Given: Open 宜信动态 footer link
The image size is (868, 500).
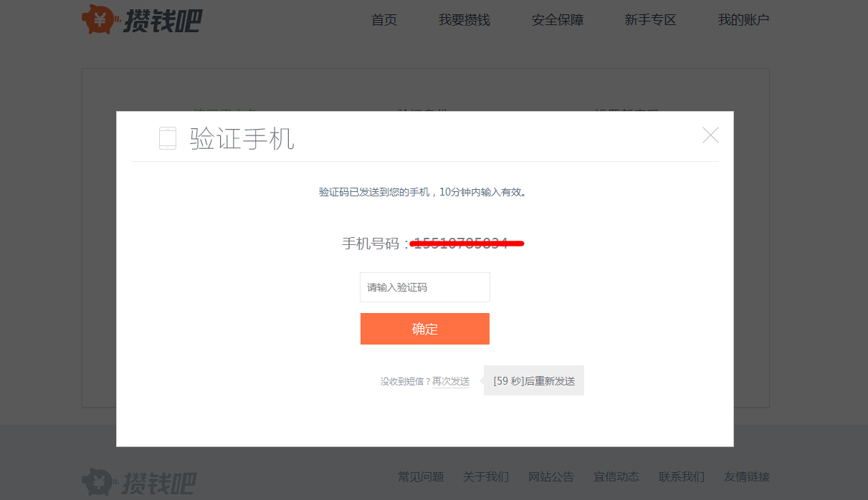Looking at the screenshot, I should click(x=616, y=477).
